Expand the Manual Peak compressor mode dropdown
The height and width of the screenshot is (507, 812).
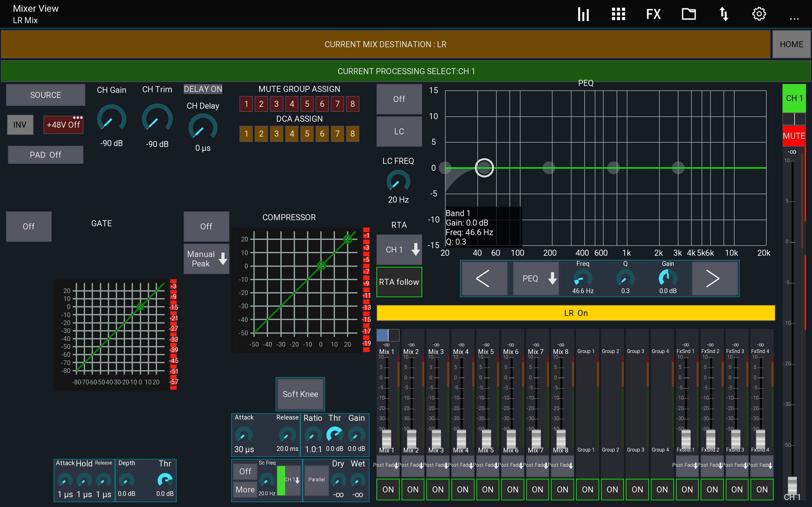click(206, 259)
